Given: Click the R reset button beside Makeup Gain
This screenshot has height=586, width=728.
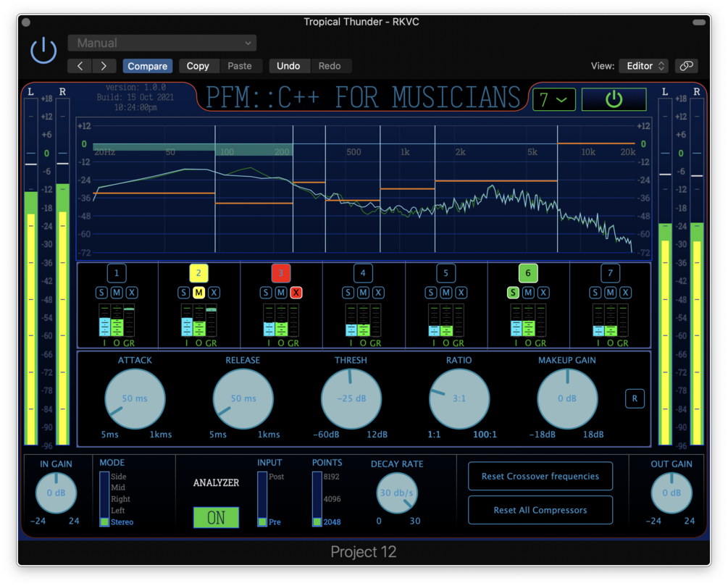Looking at the screenshot, I should [635, 398].
